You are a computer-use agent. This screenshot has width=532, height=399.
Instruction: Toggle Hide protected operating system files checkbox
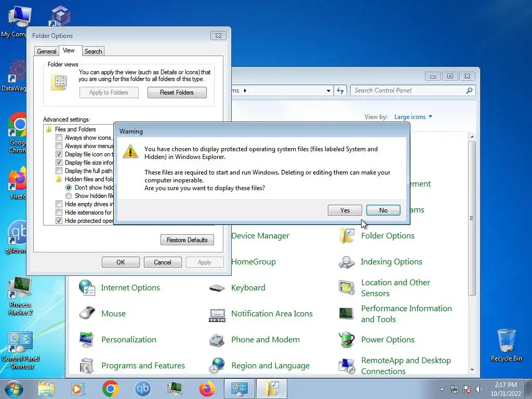pos(59,220)
